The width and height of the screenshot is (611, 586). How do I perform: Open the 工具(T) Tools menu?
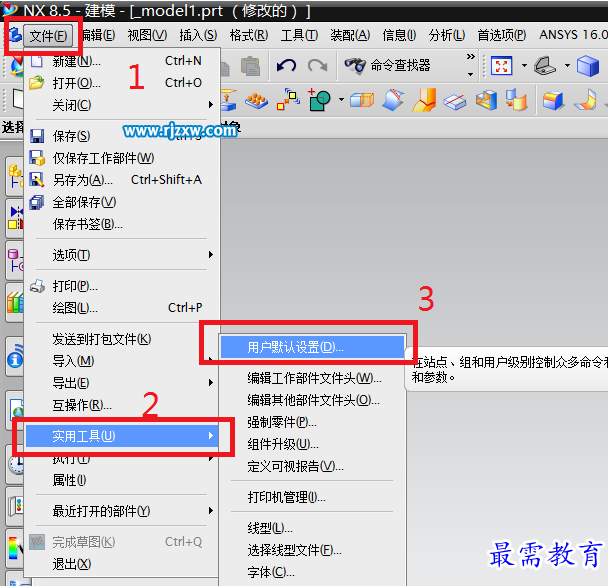pyautogui.click(x=299, y=35)
